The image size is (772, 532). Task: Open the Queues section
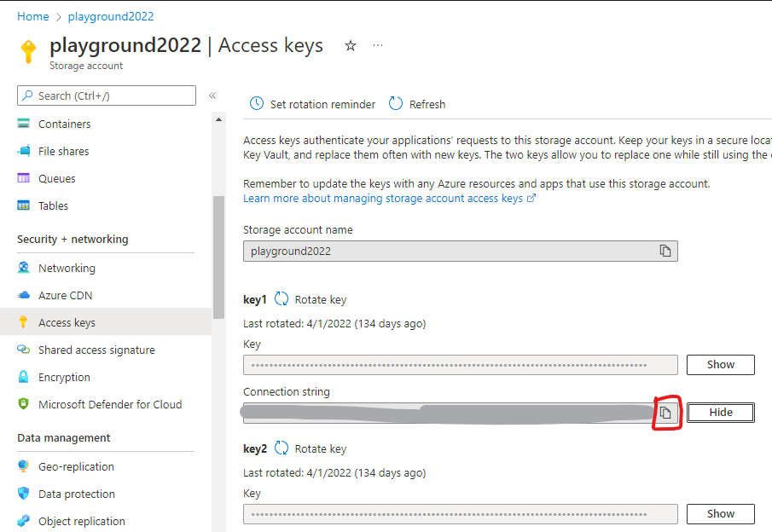(x=55, y=177)
